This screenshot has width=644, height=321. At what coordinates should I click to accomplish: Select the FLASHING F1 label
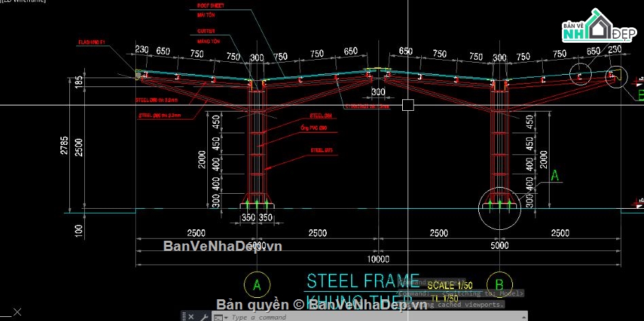coord(91,43)
